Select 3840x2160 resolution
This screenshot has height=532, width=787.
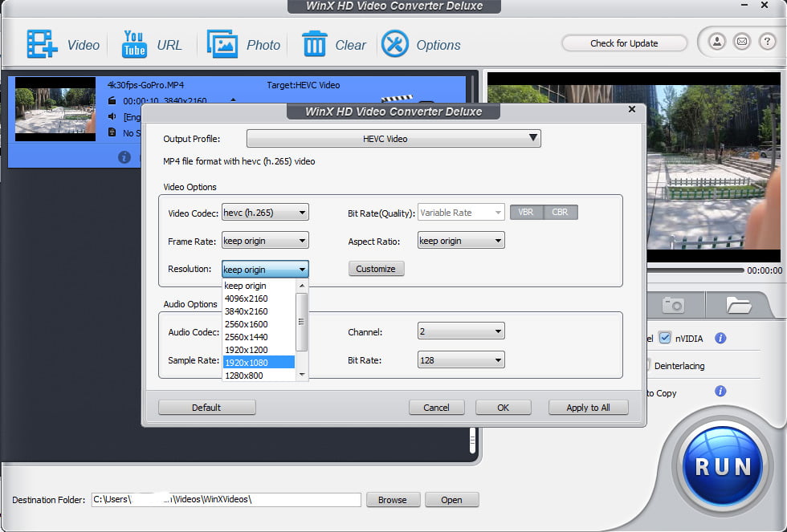coord(259,311)
